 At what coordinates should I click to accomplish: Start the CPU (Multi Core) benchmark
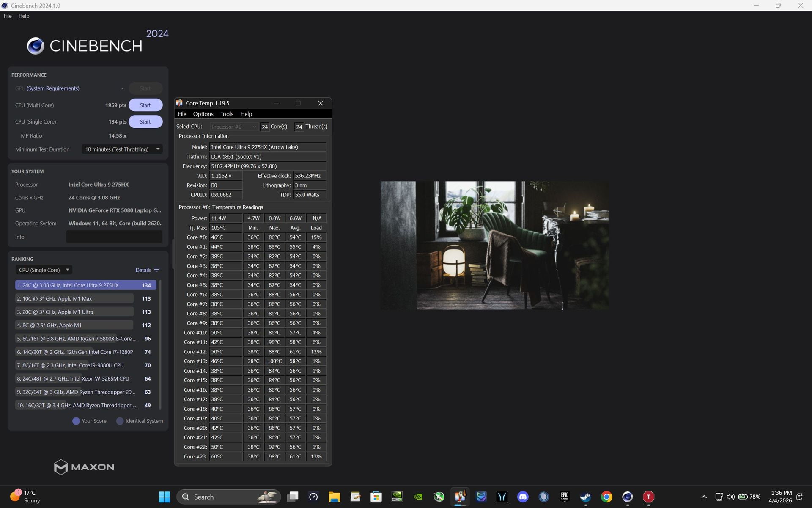(x=145, y=105)
